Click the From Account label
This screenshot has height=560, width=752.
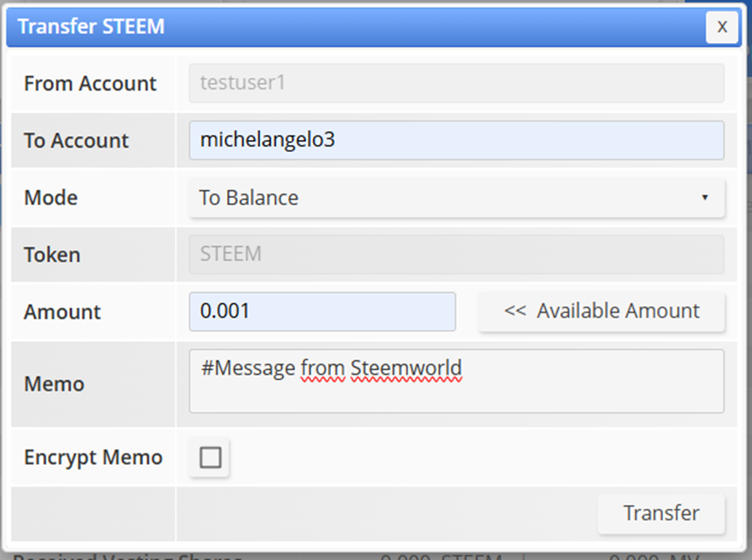[90, 84]
